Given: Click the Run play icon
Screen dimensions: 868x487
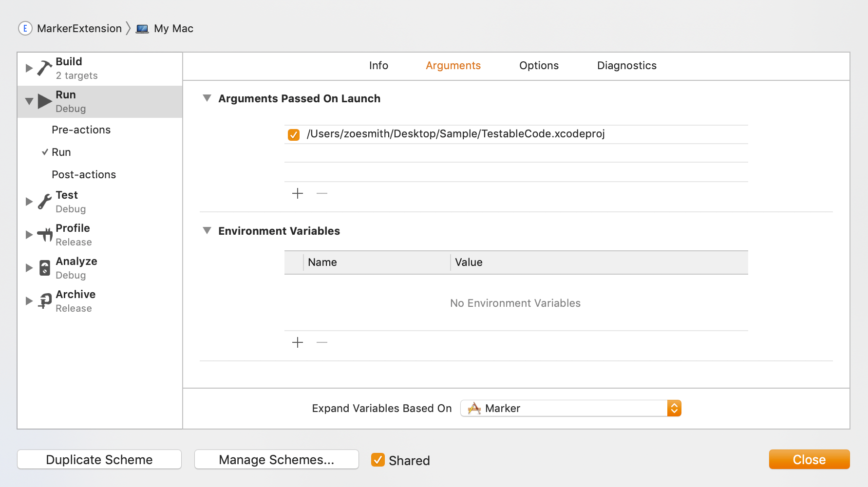Looking at the screenshot, I should 45,101.
